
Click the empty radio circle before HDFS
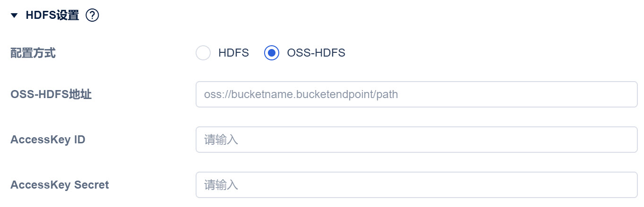203,53
